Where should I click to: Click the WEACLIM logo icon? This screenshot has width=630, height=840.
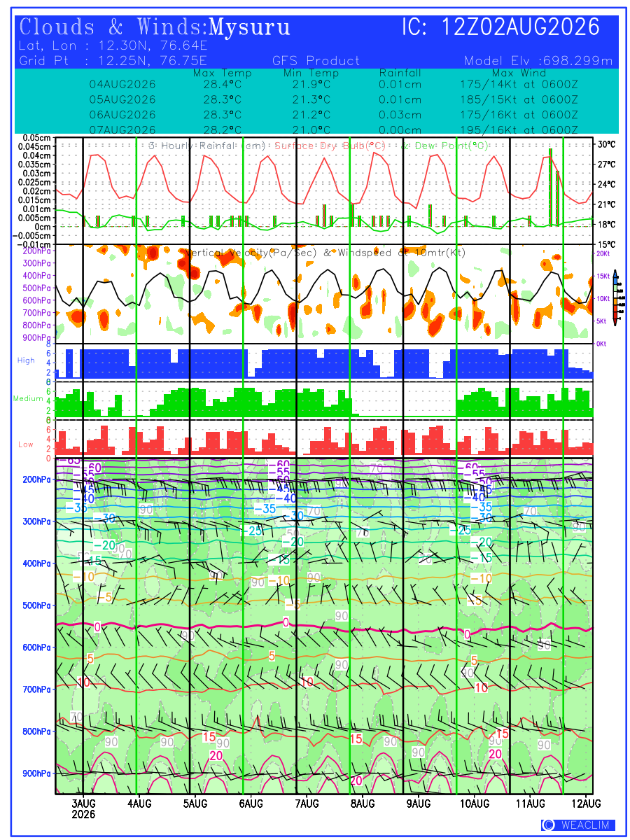pyautogui.click(x=548, y=825)
